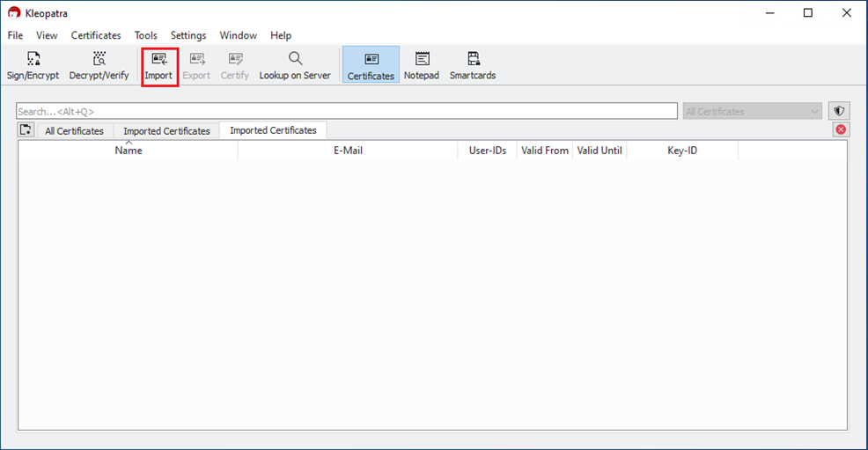Switch to the Certificates view

371,65
